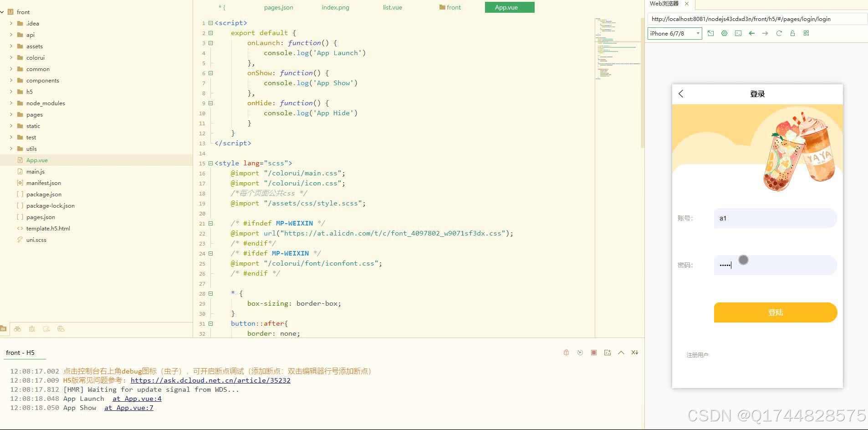Open the globe icon in sidebar footer
This screenshot has height=430, width=868.
(x=61, y=329)
